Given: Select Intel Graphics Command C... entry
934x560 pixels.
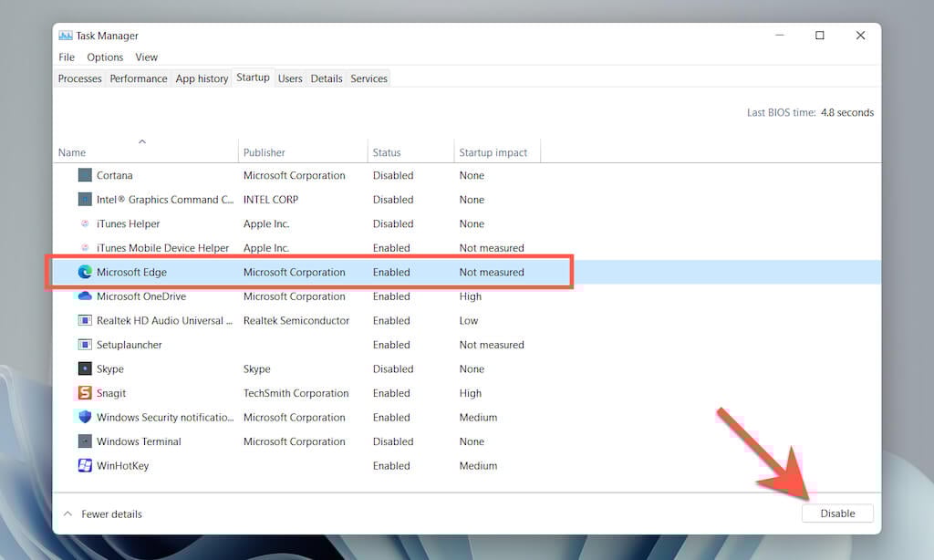Looking at the screenshot, I should click(x=165, y=200).
